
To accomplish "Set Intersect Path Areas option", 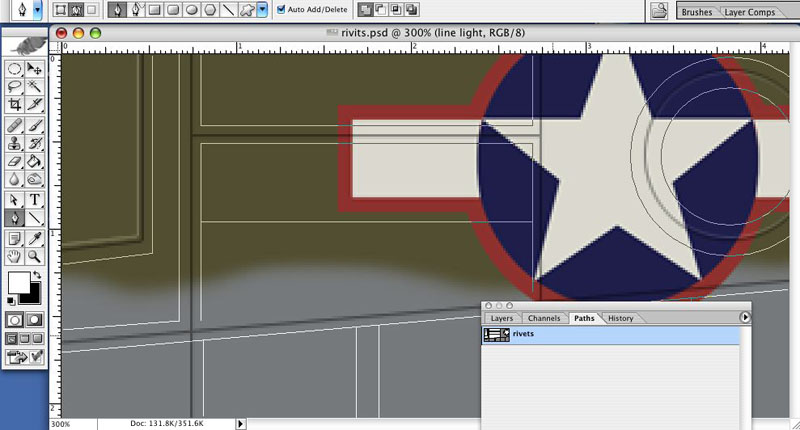I will click(x=396, y=9).
